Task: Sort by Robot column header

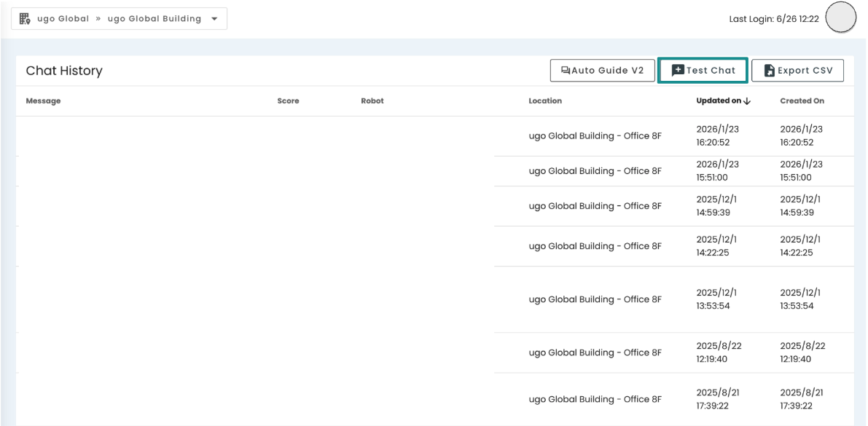Action: tap(372, 100)
